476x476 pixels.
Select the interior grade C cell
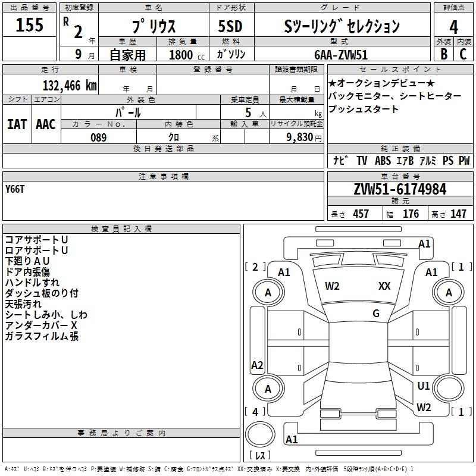pos(463,53)
